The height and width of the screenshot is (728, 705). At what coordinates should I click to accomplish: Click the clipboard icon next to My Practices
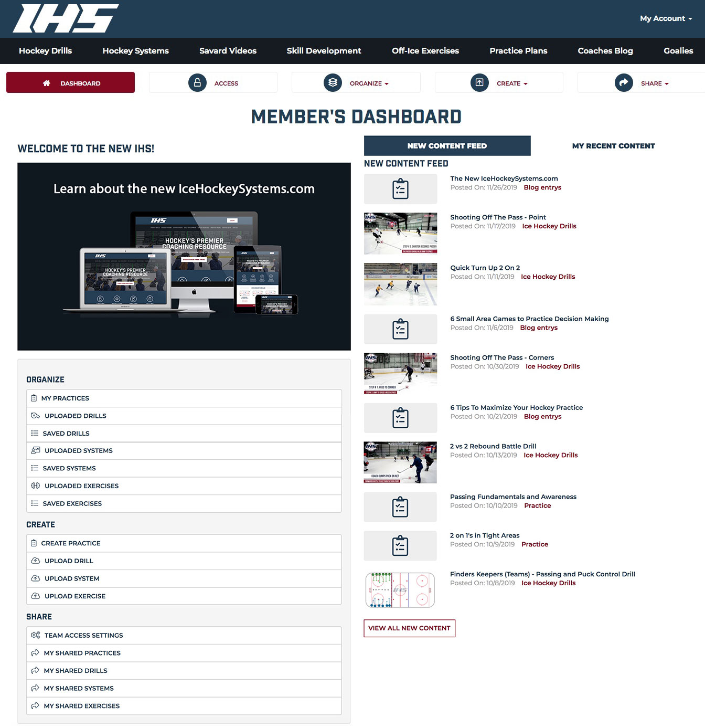(x=34, y=398)
